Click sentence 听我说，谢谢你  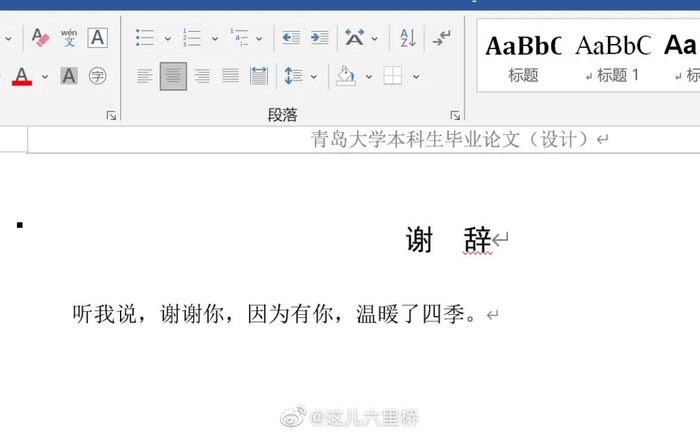(148, 314)
